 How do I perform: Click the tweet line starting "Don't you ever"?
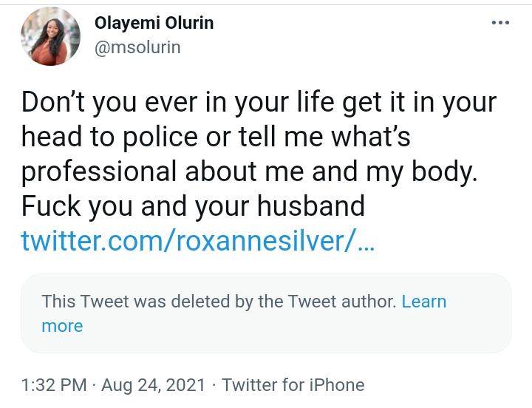[x=259, y=103]
